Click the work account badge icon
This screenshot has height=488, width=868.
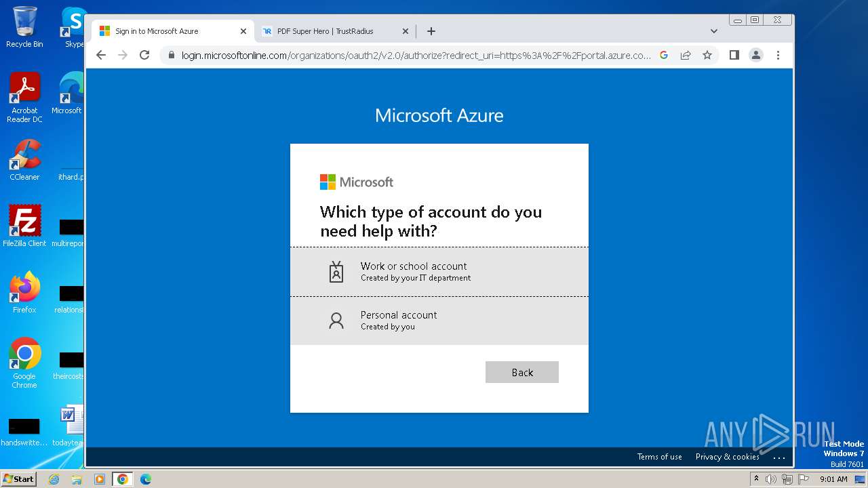pyautogui.click(x=336, y=272)
